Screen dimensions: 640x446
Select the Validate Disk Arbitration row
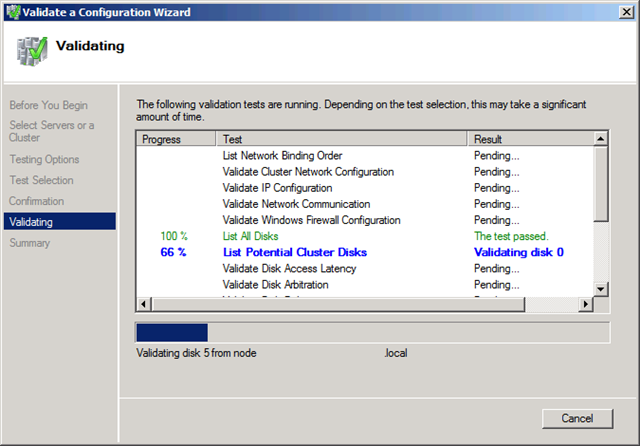coord(365,284)
